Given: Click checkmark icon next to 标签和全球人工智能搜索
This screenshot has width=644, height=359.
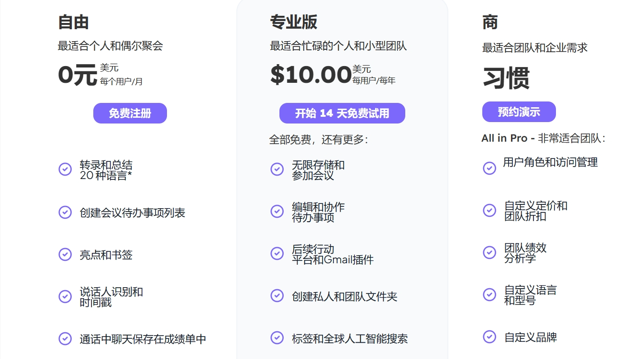Looking at the screenshot, I should coord(277,337).
